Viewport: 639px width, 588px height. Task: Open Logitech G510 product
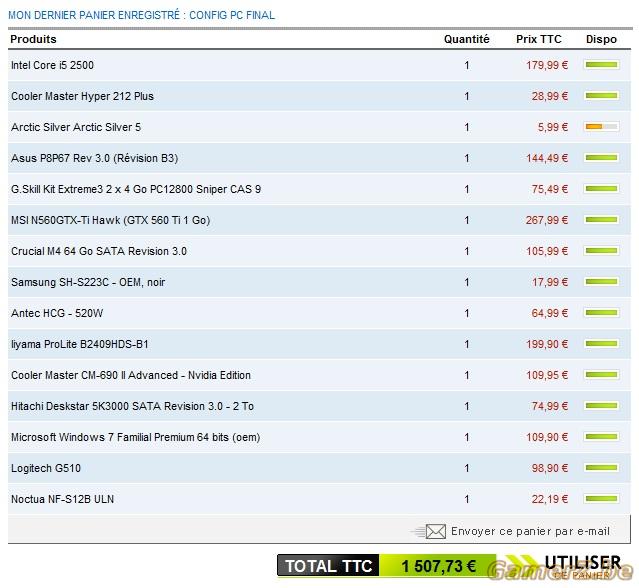[x=46, y=468]
